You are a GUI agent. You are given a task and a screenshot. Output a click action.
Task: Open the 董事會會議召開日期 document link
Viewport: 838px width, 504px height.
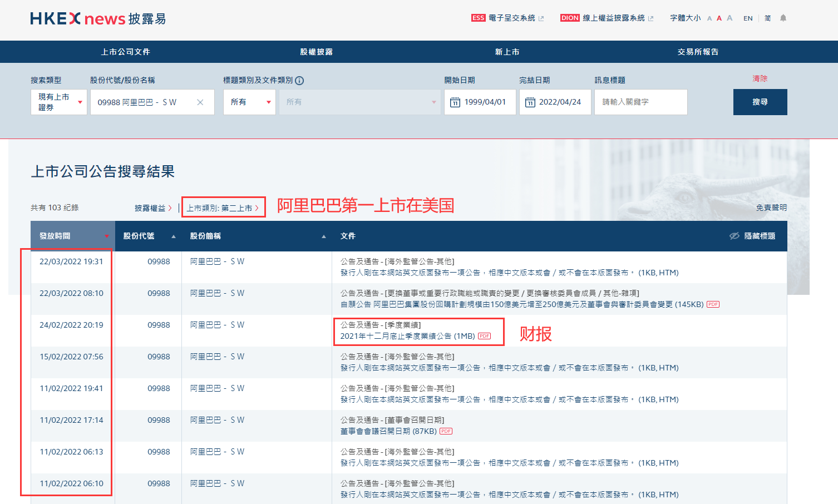pyautogui.click(x=388, y=431)
